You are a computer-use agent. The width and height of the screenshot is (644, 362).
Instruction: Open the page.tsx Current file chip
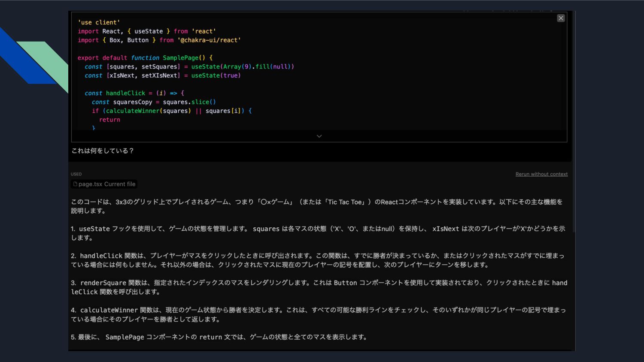[104, 184]
